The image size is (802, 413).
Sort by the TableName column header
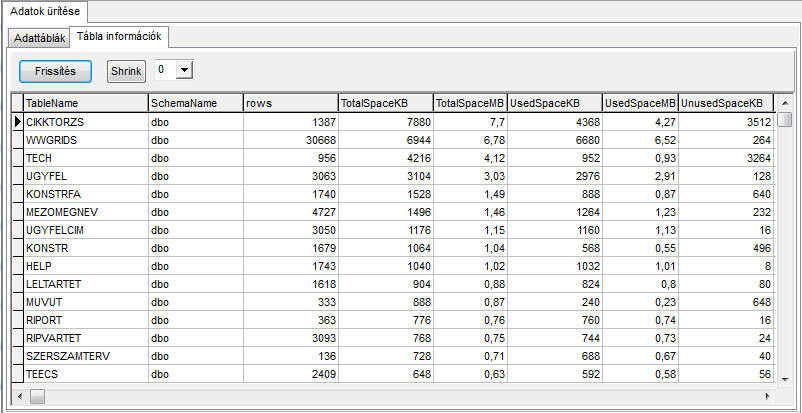86,103
